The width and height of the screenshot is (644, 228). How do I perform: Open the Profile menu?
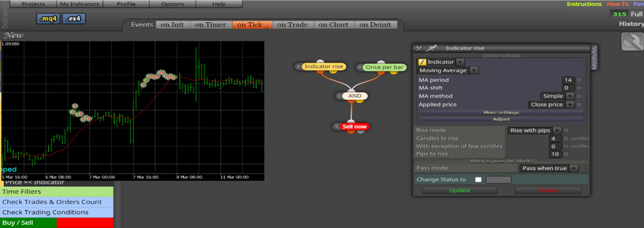click(126, 4)
